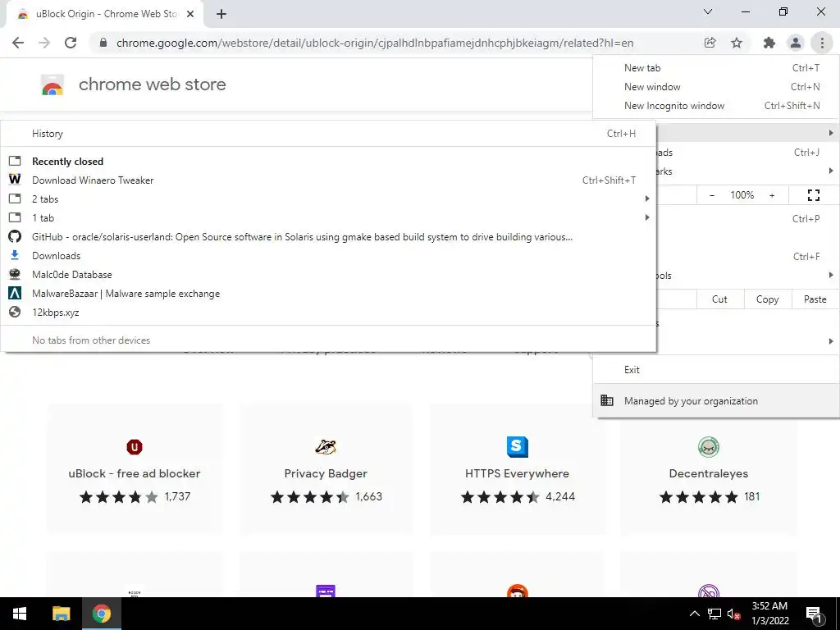Open the Decentraleyes extension card
This screenshot has height=630, width=840.
click(708, 469)
